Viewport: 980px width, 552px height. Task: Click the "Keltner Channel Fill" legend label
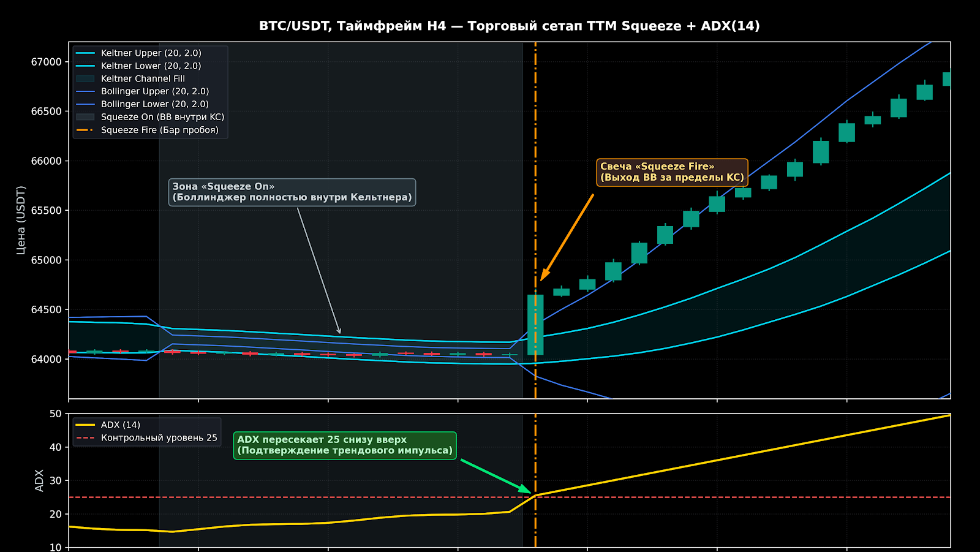click(x=143, y=78)
